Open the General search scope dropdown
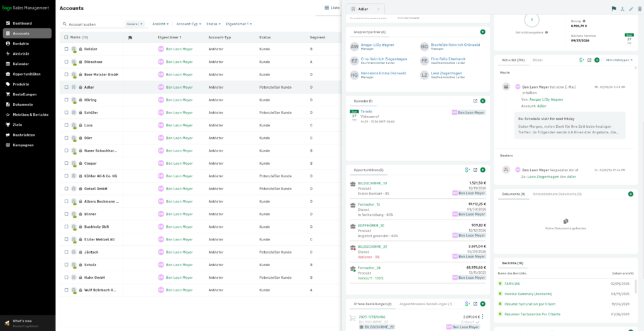644x331 pixels. click(x=135, y=25)
